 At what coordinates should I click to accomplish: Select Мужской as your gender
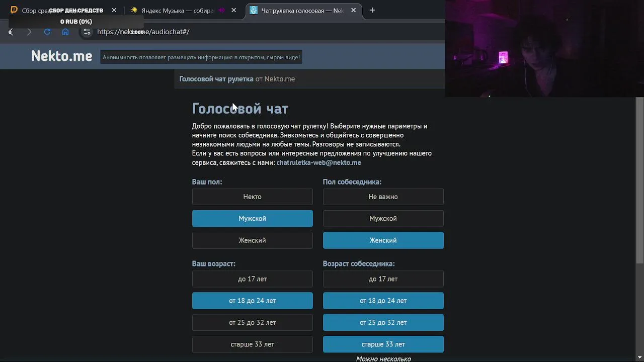[253, 218]
